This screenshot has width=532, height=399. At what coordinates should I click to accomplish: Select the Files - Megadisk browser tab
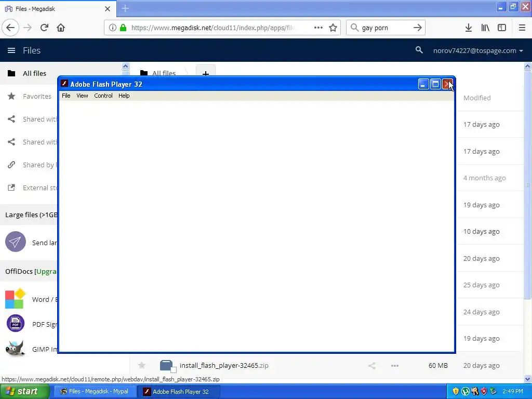tap(58, 8)
